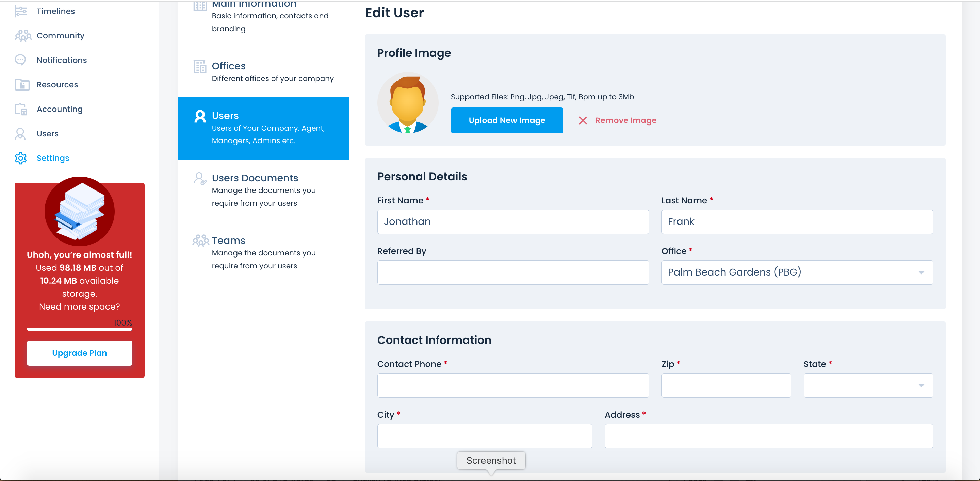Click the Personal Details section title
Screen dimensions: 980x481
click(x=422, y=177)
